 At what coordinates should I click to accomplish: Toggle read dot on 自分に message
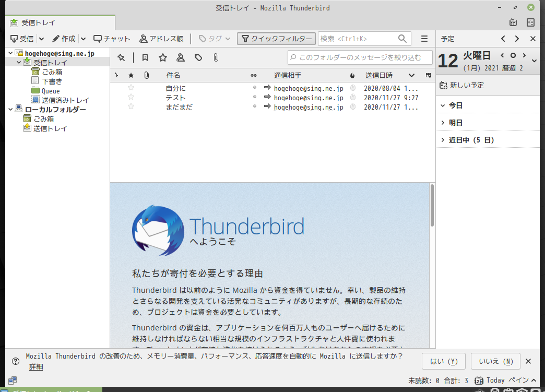coord(254,88)
